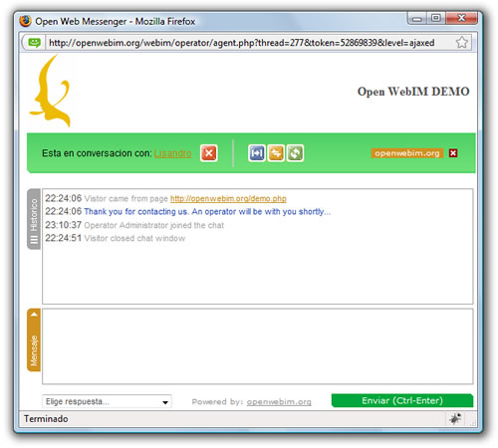This screenshot has height=448, width=498.
Task: Bookmark page with the star icon
Action: (461, 43)
